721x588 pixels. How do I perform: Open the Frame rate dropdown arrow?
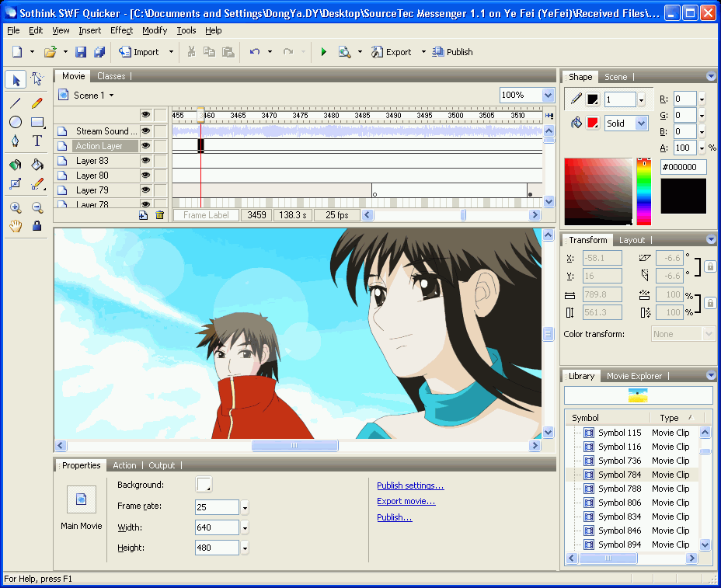pyautogui.click(x=245, y=507)
